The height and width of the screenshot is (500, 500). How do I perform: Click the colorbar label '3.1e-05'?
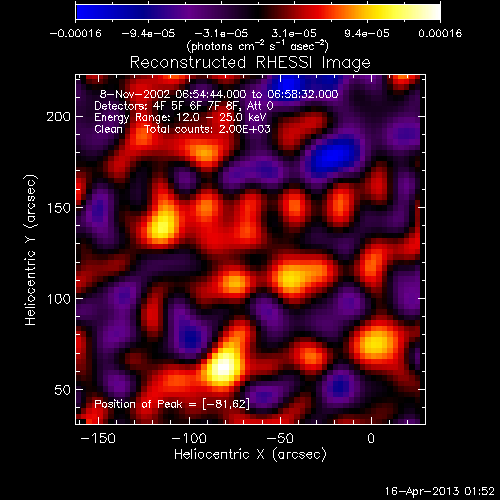pos(294,33)
